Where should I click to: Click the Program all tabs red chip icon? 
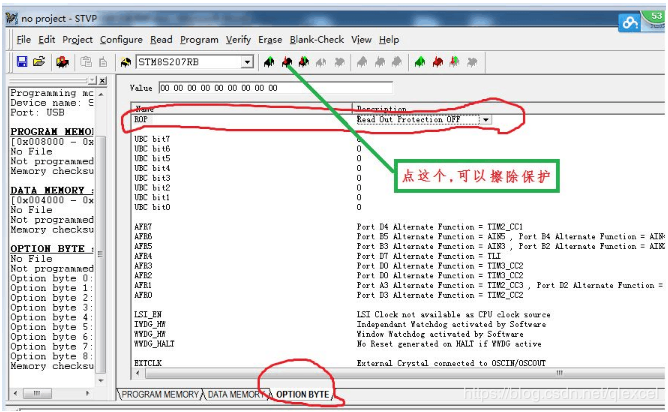[x=438, y=62]
